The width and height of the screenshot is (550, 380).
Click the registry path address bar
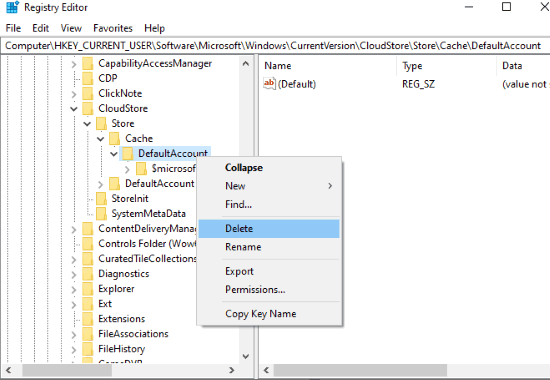[275, 46]
